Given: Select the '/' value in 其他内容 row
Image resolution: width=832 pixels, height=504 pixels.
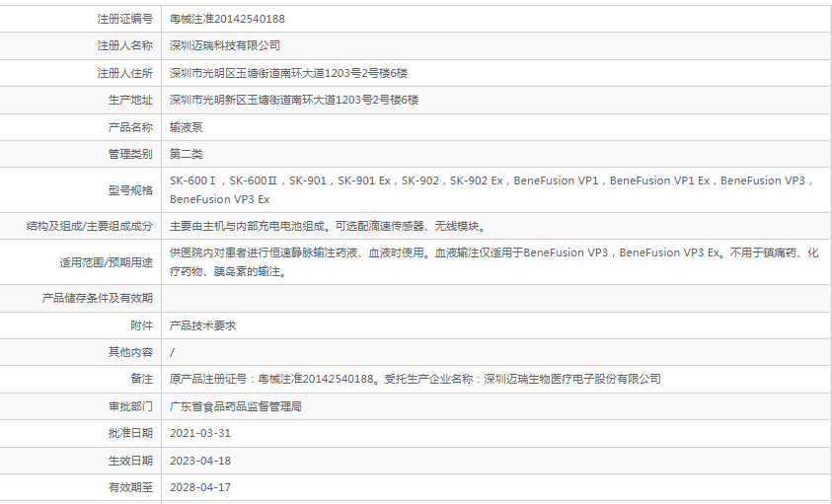Looking at the screenshot, I should tap(172, 353).
